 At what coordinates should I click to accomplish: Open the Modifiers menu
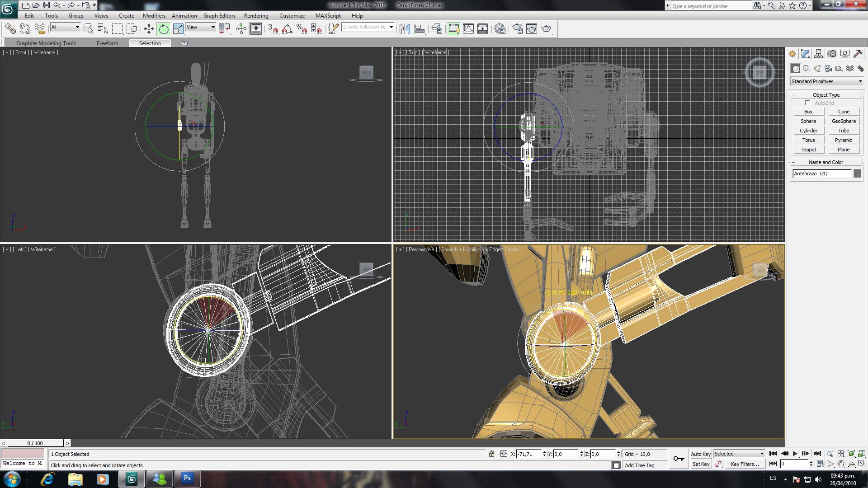[x=154, y=16]
